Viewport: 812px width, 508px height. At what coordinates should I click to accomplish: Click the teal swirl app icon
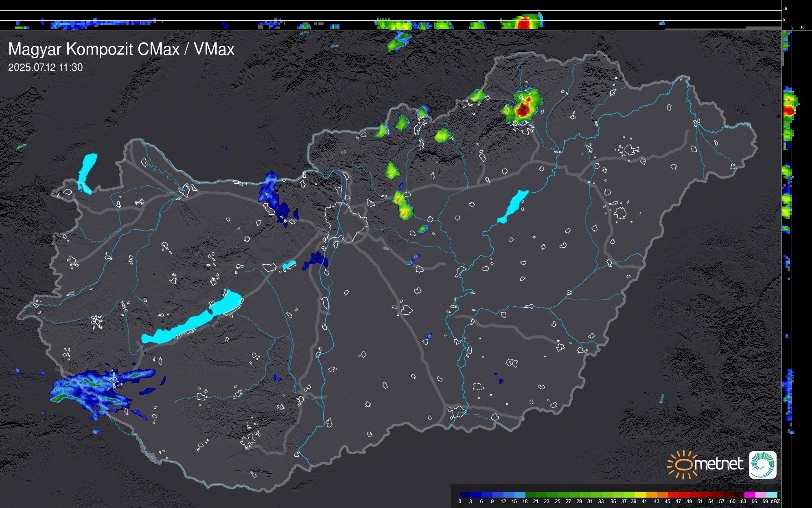(x=762, y=464)
